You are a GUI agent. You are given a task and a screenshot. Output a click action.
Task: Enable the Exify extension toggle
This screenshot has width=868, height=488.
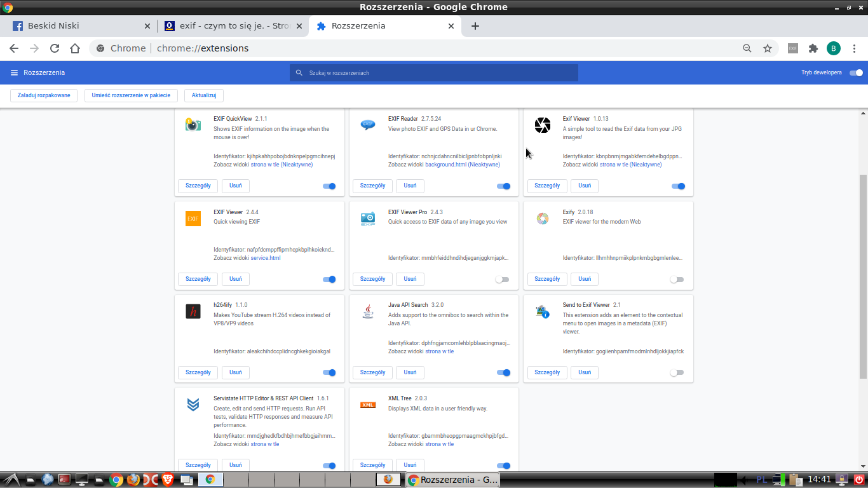pyautogui.click(x=677, y=280)
